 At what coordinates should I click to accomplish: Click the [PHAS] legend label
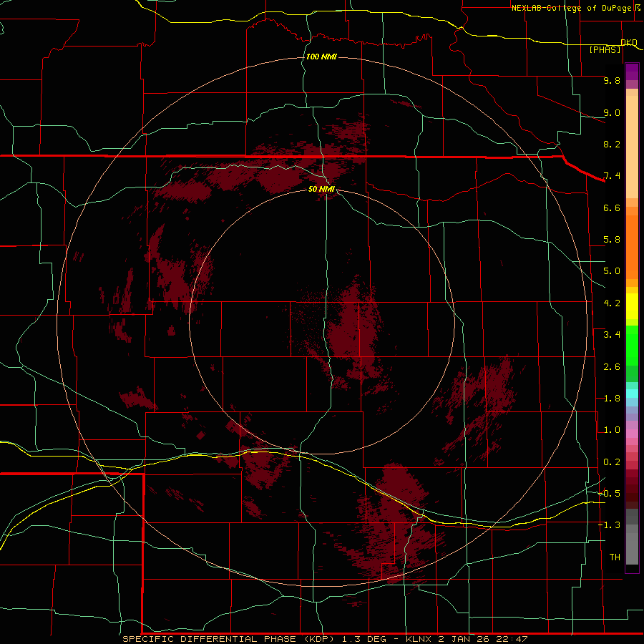[x=605, y=49]
